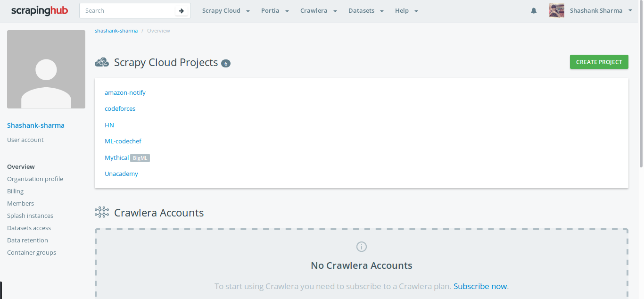Open Shashank Sharma avatar thumbnail in header

coord(557,10)
